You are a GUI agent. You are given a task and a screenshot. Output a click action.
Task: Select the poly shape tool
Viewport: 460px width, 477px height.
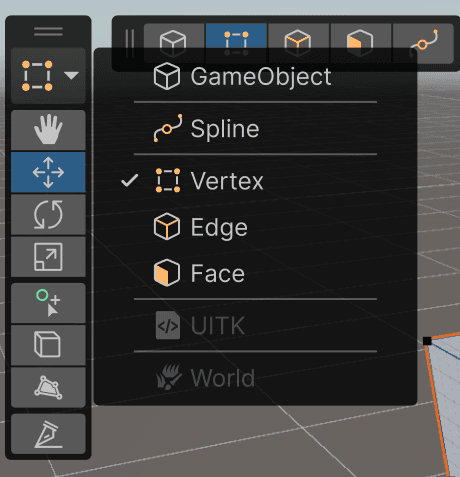pyautogui.click(x=48, y=387)
